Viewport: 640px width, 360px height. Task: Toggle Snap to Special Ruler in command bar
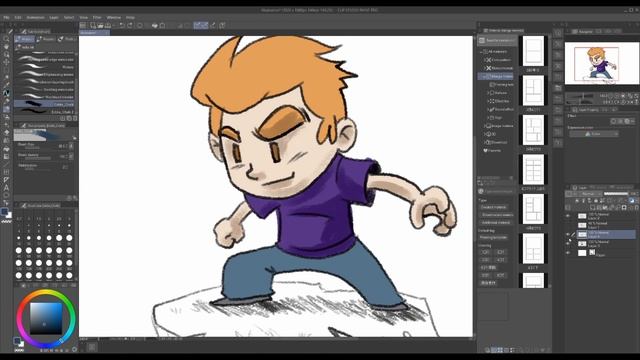[205, 25]
